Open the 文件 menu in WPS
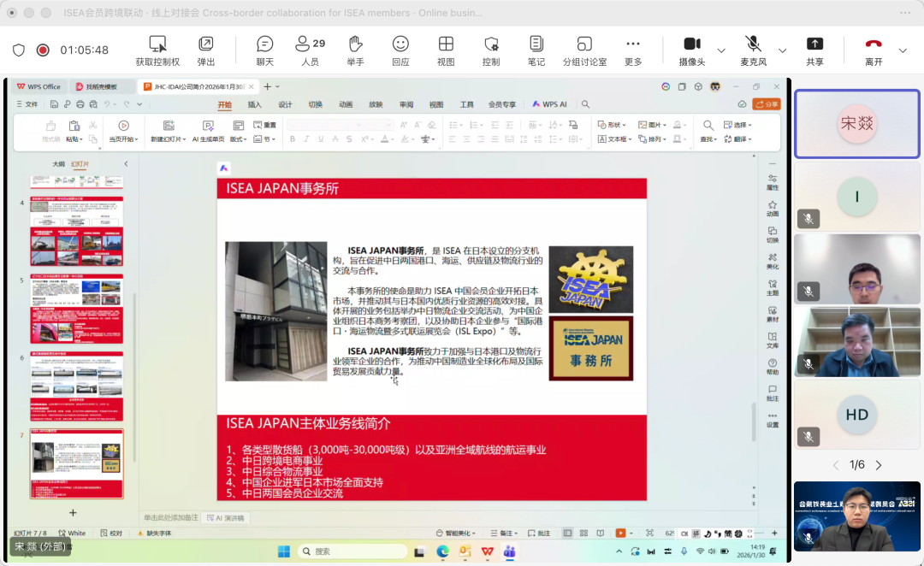This screenshot has width=924, height=566. click(x=27, y=104)
